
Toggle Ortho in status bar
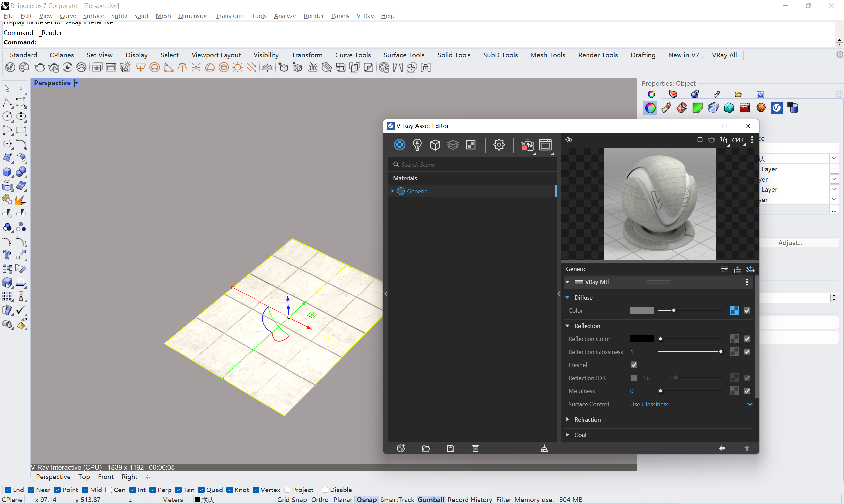pyautogui.click(x=319, y=500)
